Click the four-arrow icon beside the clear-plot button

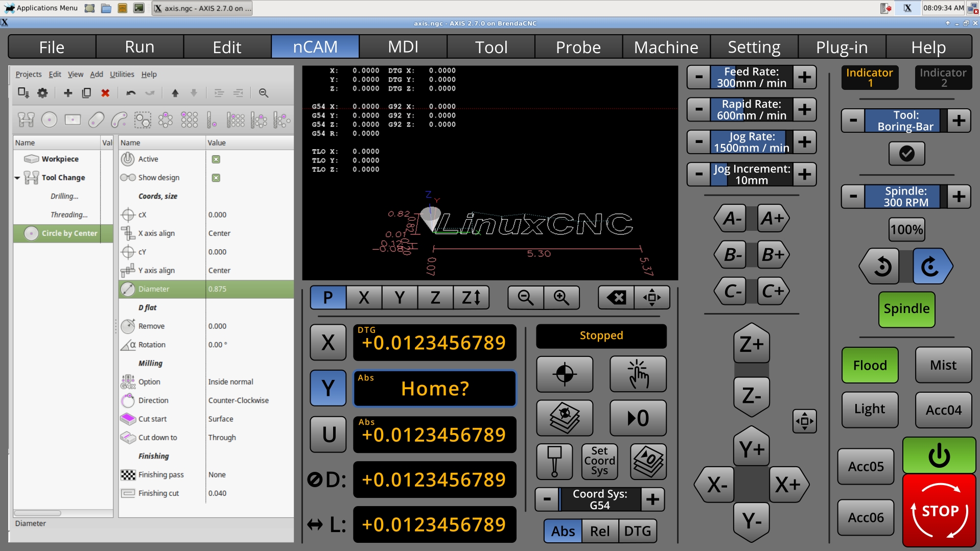pos(652,297)
